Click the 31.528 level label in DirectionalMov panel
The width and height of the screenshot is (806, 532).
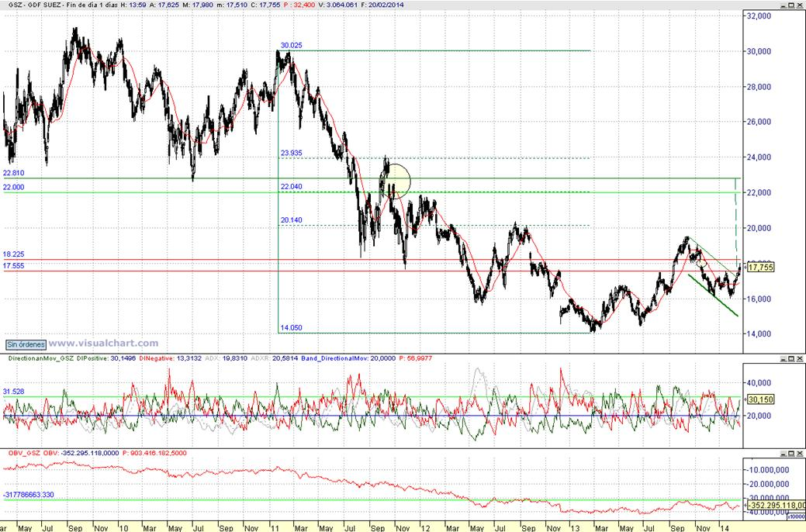pos(13,392)
